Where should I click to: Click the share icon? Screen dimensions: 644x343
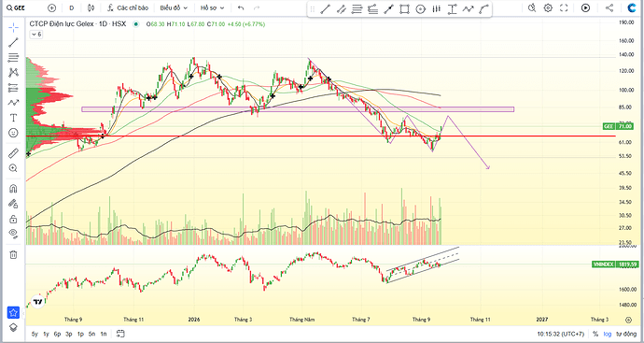609,7
